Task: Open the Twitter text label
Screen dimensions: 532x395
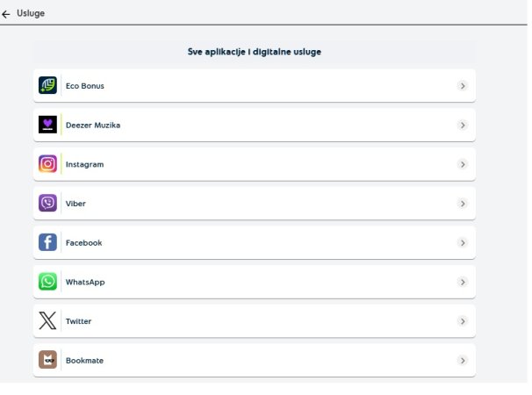Action: (78, 321)
